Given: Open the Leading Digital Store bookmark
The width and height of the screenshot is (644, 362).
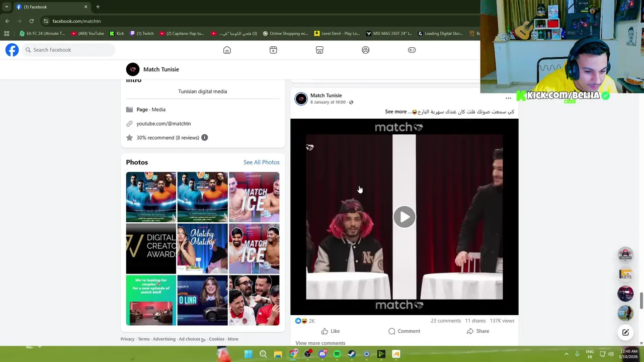Looking at the screenshot, I should tap(440, 34).
